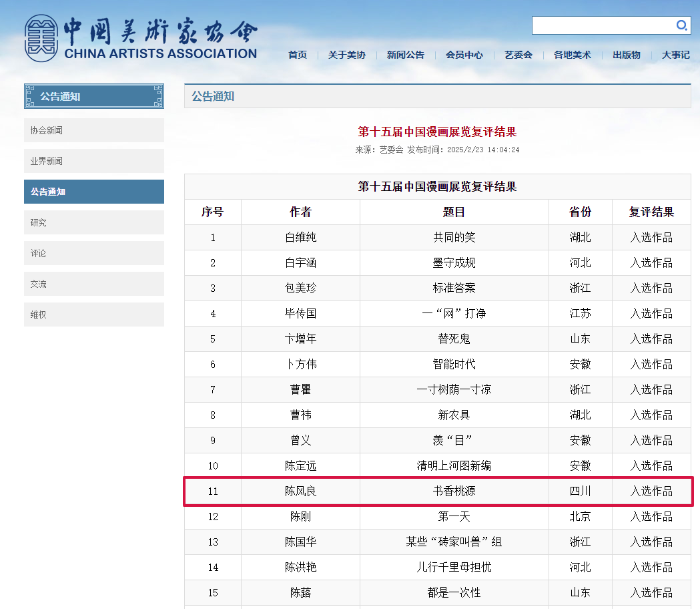Go to 评论 in the sidebar
Viewport: 700px width, 609px height.
coord(94,253)
